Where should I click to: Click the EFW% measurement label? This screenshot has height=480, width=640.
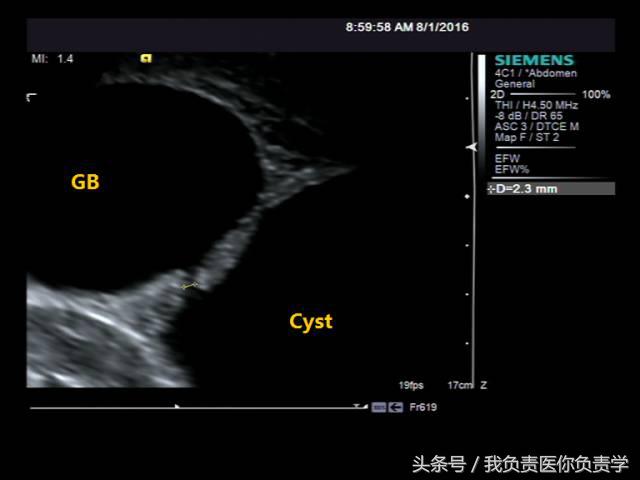pyautogui.click(x=510, y=170)
